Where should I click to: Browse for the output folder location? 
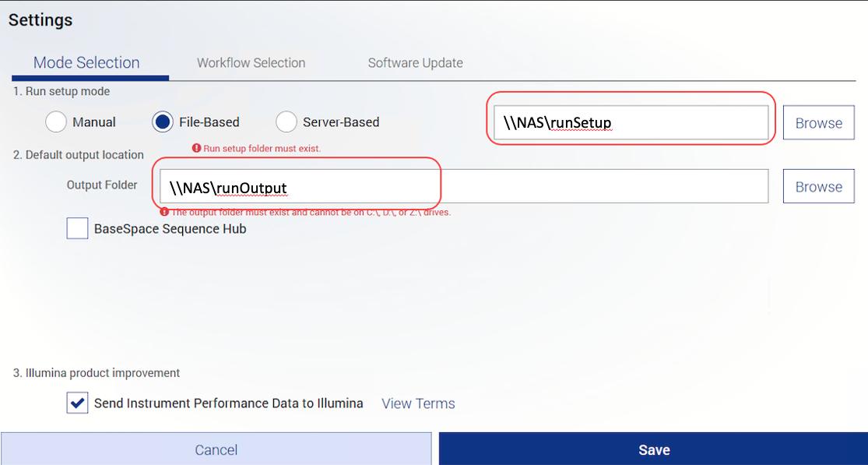(818, 187)
